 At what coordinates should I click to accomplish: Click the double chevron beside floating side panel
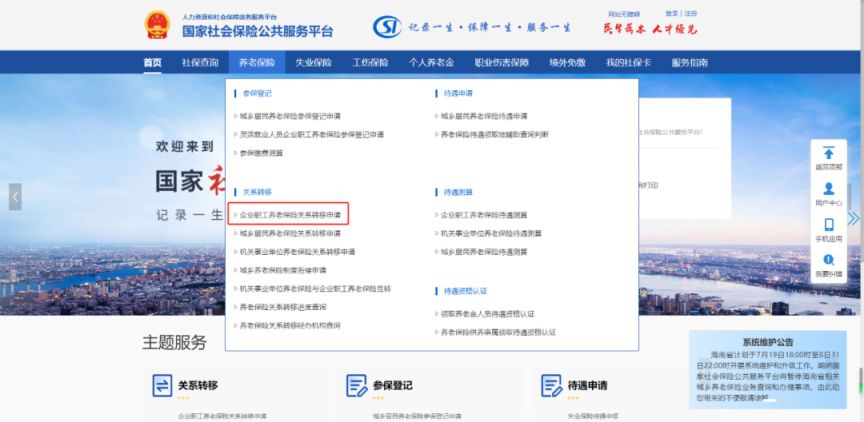[853, 219]
